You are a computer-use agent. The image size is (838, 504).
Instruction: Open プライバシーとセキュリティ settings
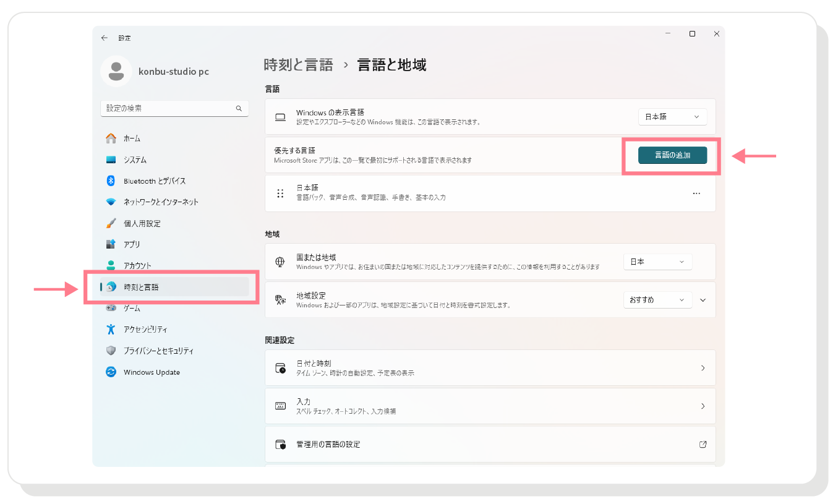coord(158,351)
